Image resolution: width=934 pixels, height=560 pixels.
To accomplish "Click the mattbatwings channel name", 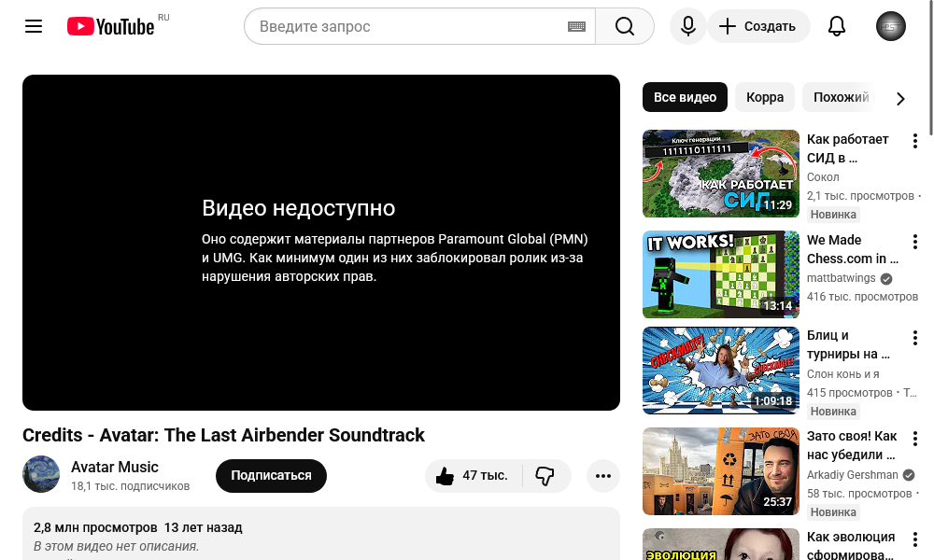I will click(841, 278).
